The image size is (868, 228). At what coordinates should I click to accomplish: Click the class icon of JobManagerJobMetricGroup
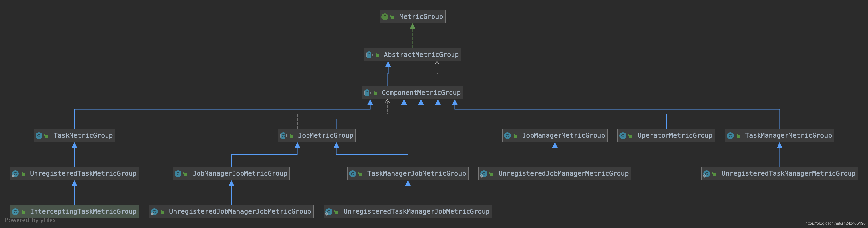(178, 174)
